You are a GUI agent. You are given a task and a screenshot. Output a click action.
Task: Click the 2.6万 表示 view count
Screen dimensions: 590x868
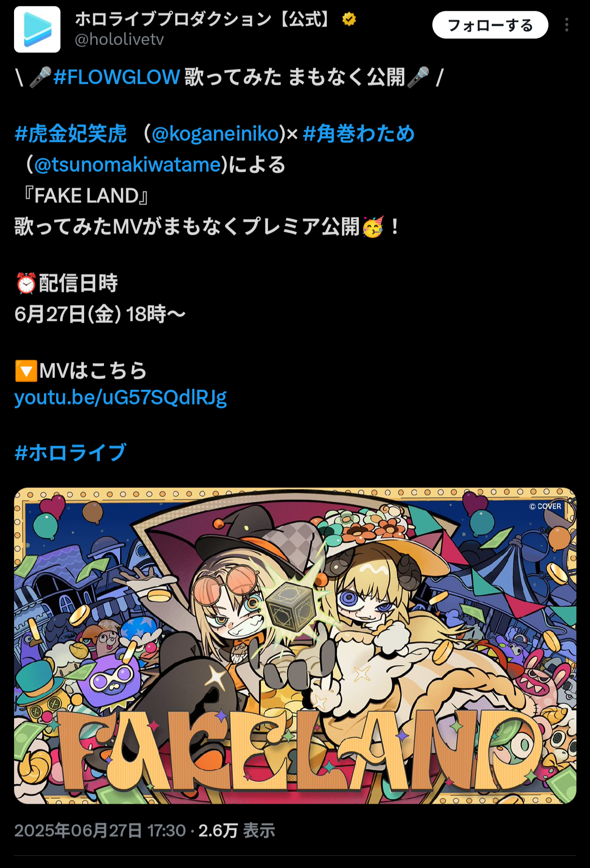pyautogui.click(x=236, y=831)
